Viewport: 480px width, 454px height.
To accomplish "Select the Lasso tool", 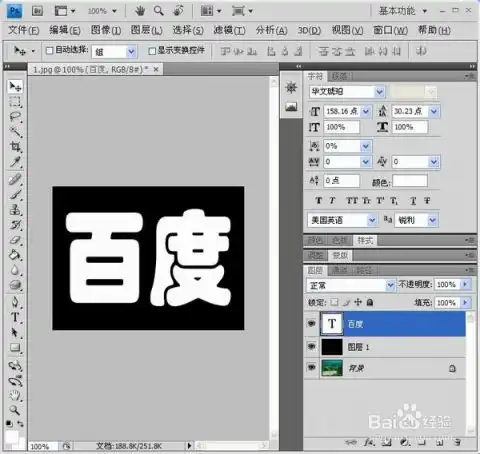I will [x=15, y=117].
